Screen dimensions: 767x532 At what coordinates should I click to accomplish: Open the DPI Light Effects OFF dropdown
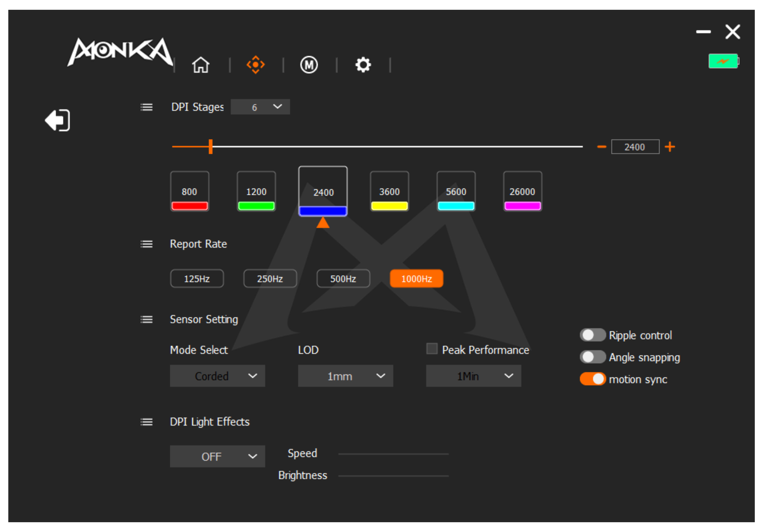tap(217, 457)
